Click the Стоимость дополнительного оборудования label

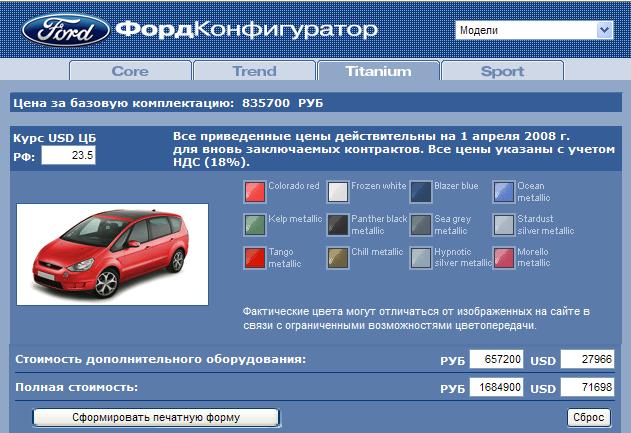(x=161, y=359)
